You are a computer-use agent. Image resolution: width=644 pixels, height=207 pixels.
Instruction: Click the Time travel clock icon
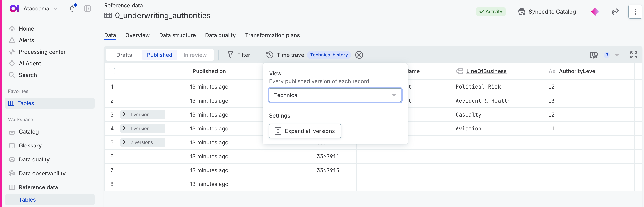(x=270, y=55)
